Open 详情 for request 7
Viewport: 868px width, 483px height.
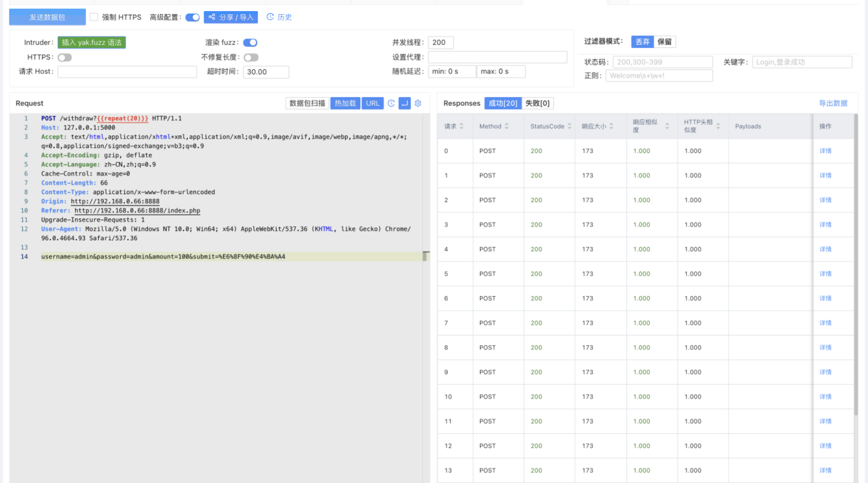tap(825, 323)
